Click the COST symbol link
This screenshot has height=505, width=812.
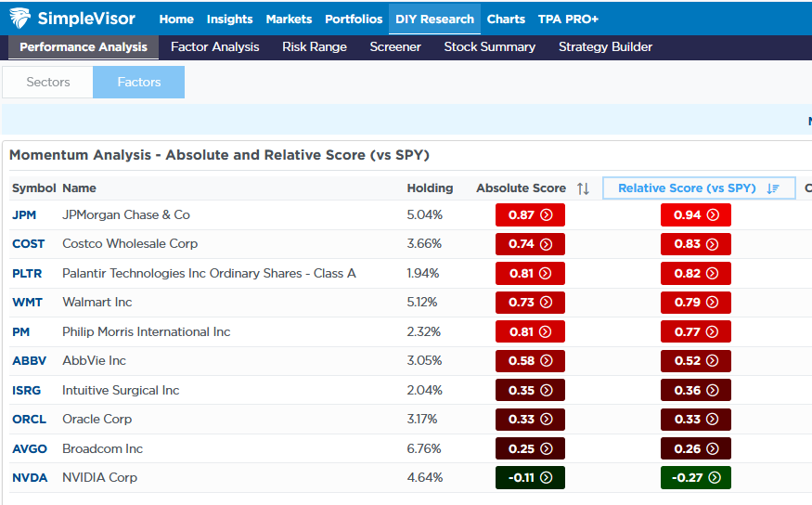tap(29, 244)
